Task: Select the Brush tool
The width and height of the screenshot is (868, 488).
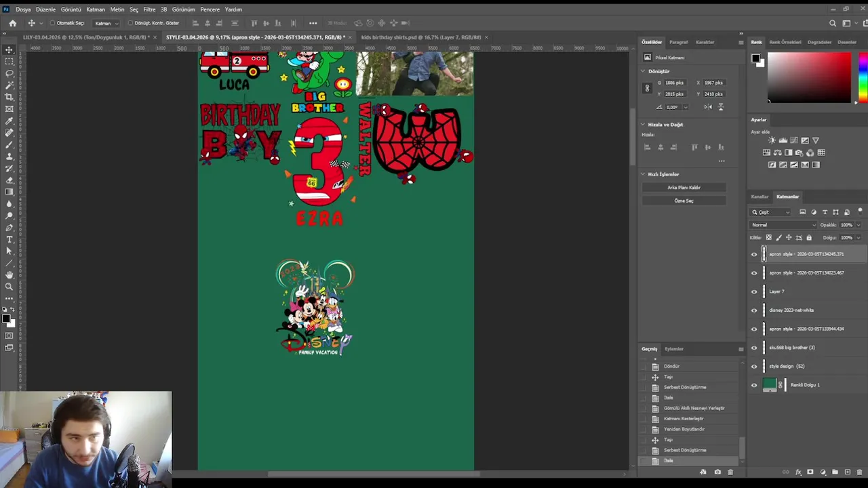Action: tap(9, 144)
